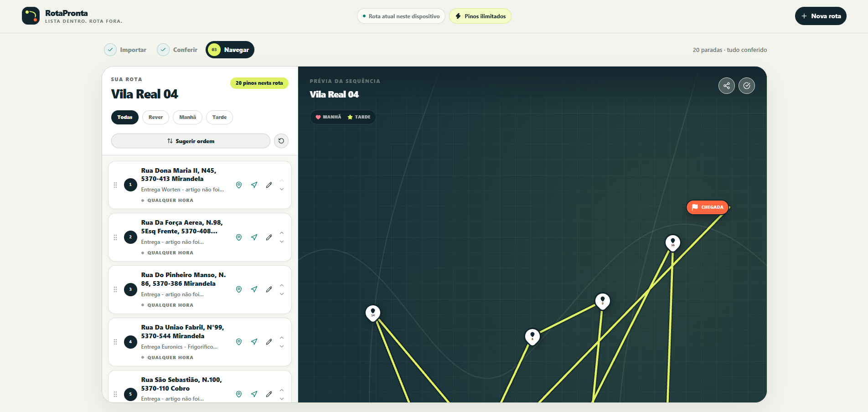The height and width of the screenshot is (412, 868).
Task: Edit the Rua Dona Maria II stop
Action: click(269, 185)
